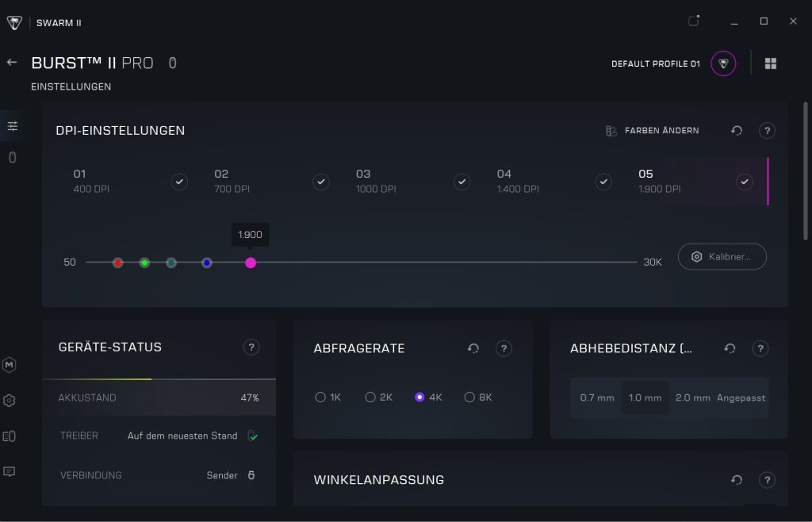812x522 pixels.
Task: Open the macro manager sidebar icon
Action: [x=10, y=365]
